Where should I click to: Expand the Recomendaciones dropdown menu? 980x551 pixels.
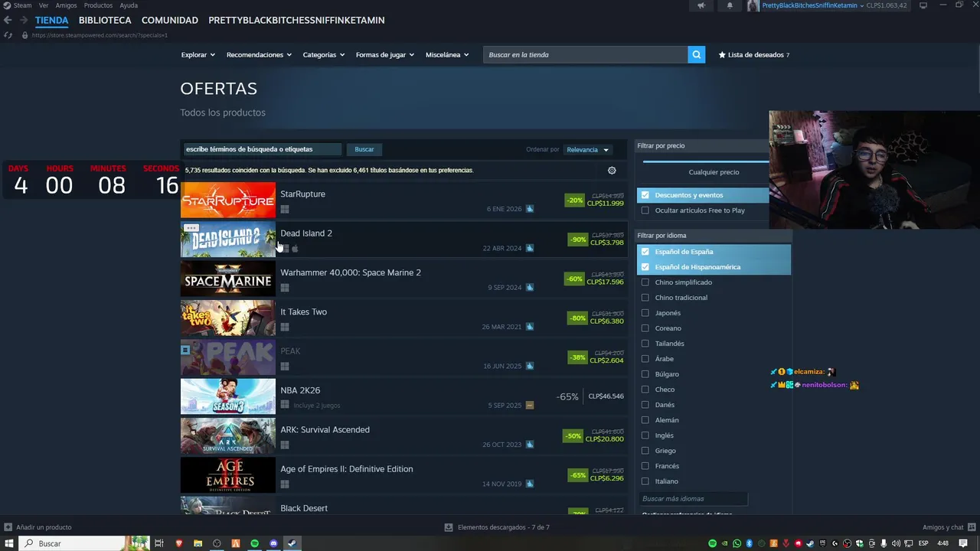tap(259, 55)
